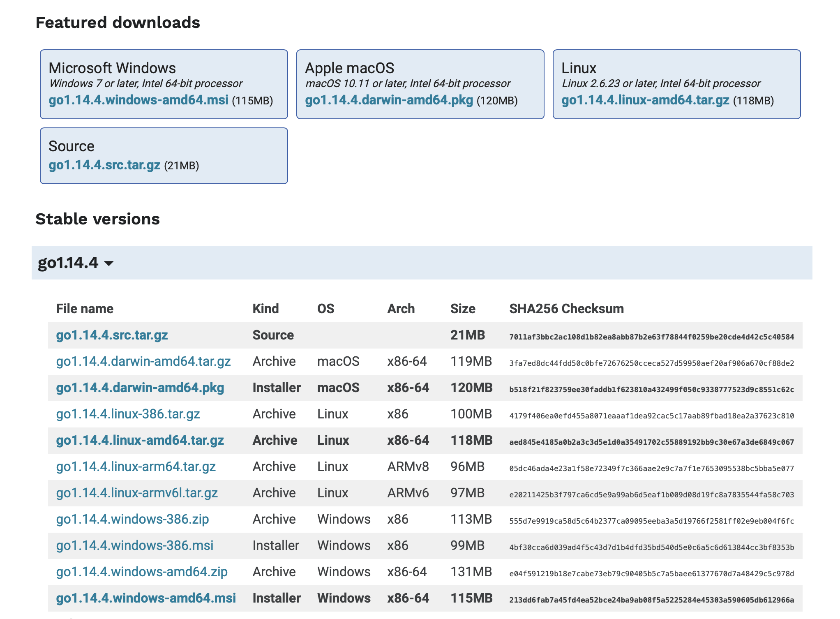
Task: Collapse the go1.14.4 version section arrow
Action: click(x=109, y=263)
